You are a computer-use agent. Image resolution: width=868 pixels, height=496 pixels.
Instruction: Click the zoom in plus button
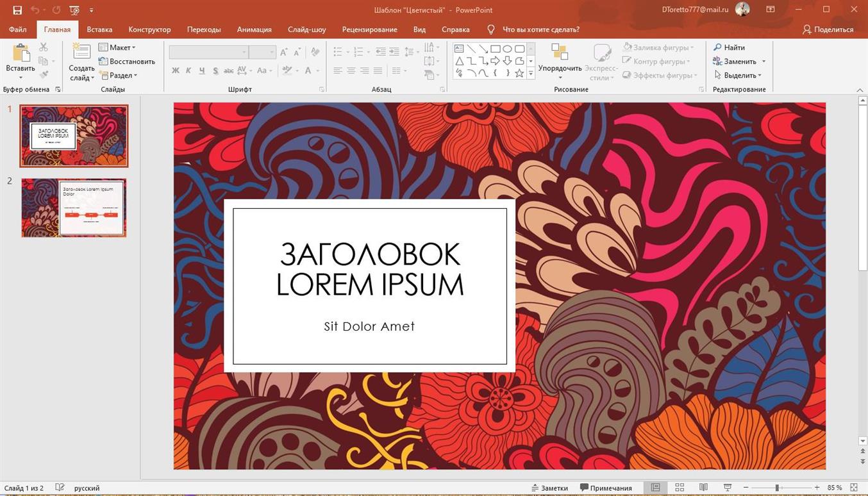tap(817, 488)
